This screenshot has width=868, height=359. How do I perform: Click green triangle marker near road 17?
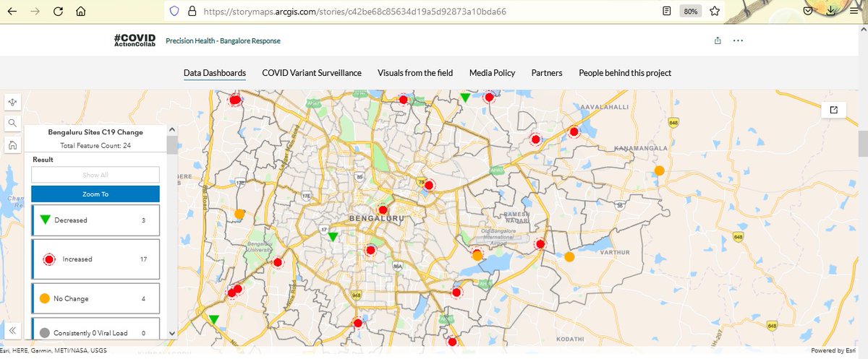coord(333,236)
